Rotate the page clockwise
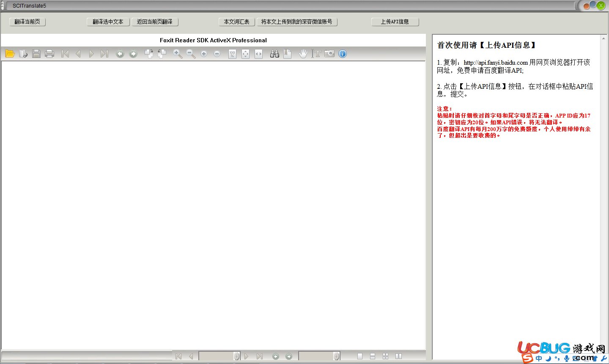 pyautogui.click(x=149, y=54)
